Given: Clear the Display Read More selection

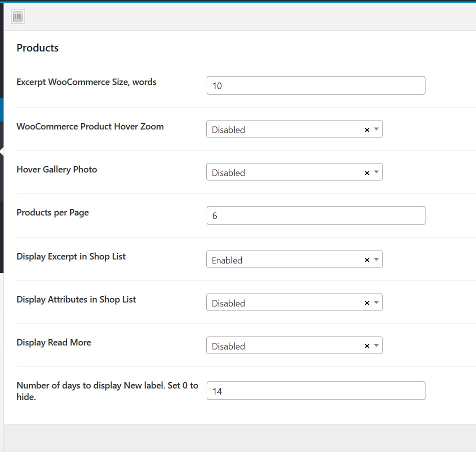Looking at the screenshot, I should pyautogui.click(x=367, y=346).
